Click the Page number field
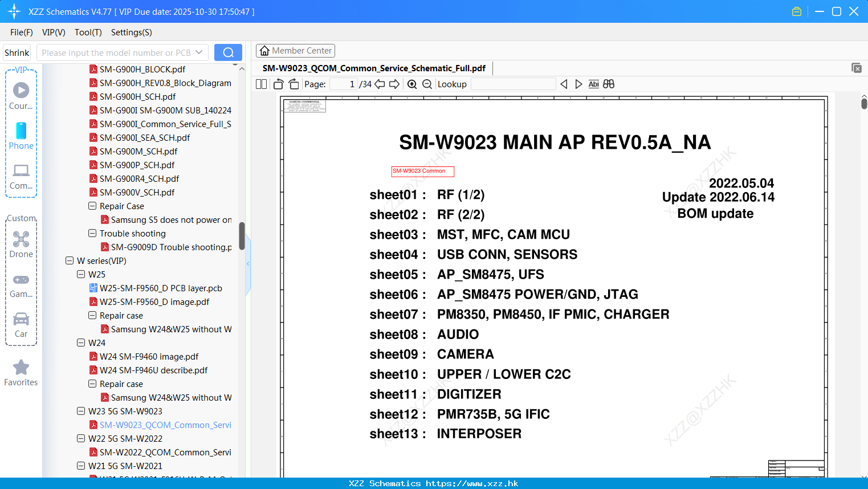Image resolution: width=868 pixels, height=489 pixels. (x=343, y=84)
